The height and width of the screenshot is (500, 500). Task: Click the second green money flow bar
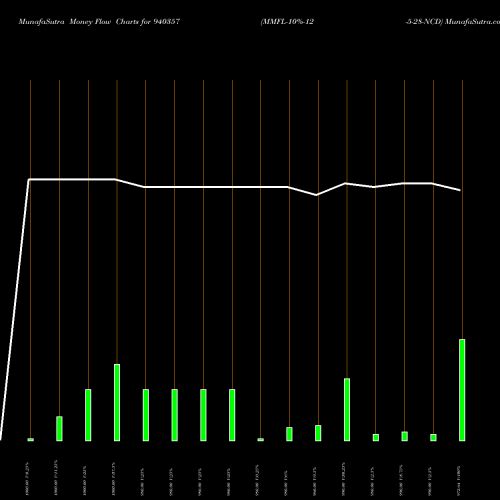coord(59,428)
